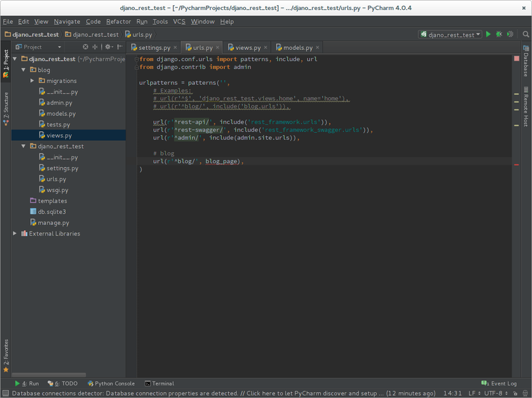The image size is (532, 398).
Task: Open the Remote Host side panel
Action: tap(525, 107)
